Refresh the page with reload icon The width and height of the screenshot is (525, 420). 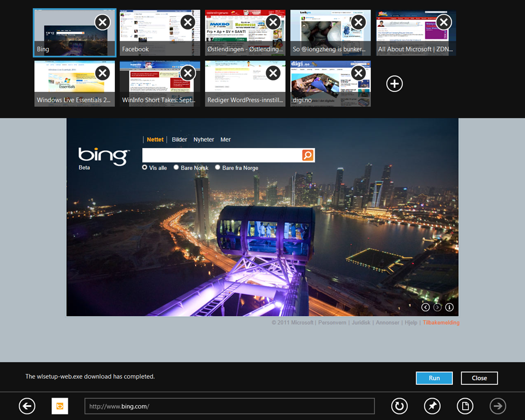(399, 406)
